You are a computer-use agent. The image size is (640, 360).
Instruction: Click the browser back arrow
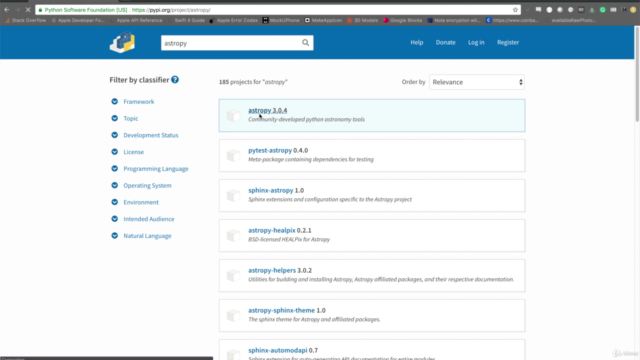[7, 10]
